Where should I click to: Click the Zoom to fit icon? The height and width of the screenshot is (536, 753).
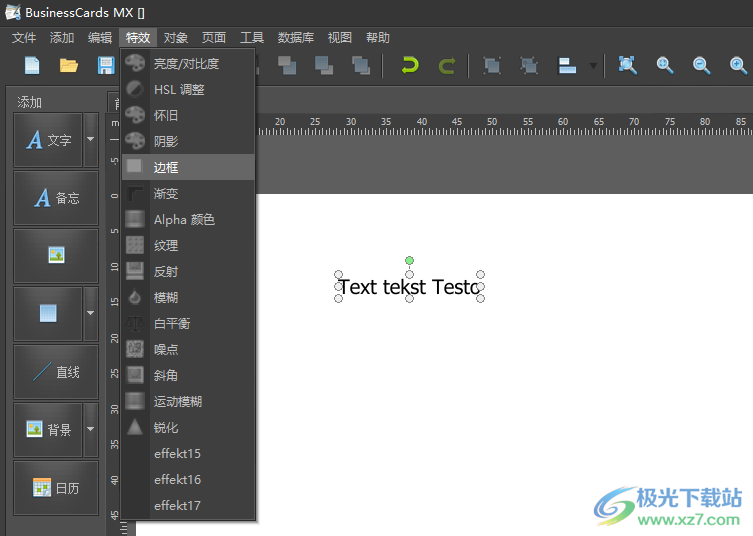[x=627, y=65]
